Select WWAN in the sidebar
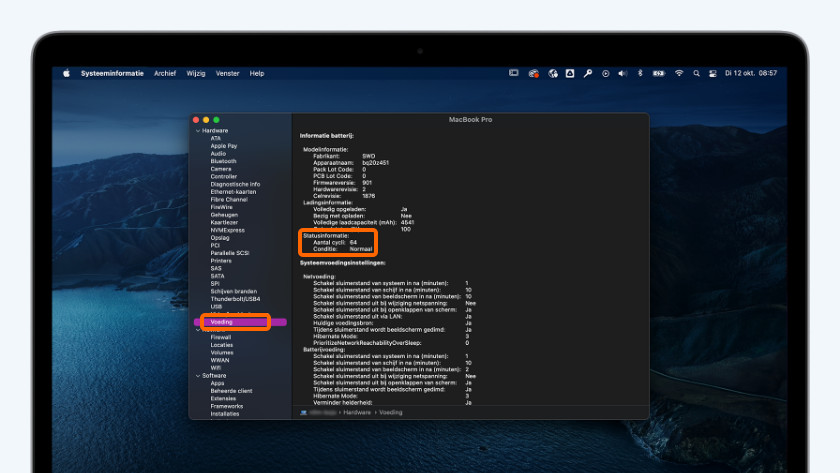Image resolution: width=840 pixels, height=473 pixels. (220, 361)
